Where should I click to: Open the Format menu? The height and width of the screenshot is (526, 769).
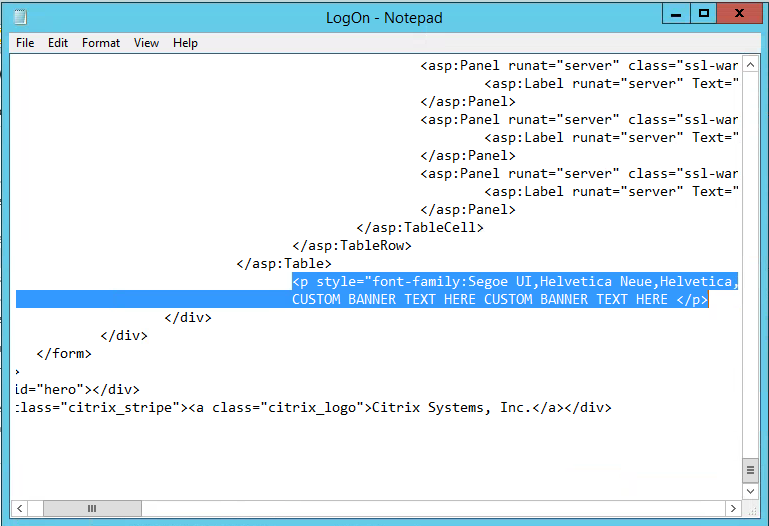(101, 43)
